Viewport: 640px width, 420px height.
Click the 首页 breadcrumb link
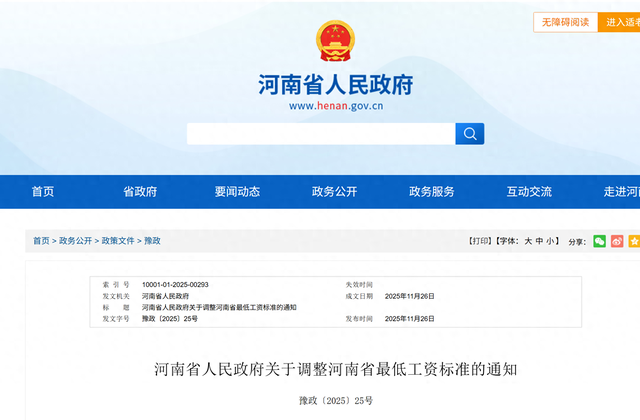pos(41,241)
